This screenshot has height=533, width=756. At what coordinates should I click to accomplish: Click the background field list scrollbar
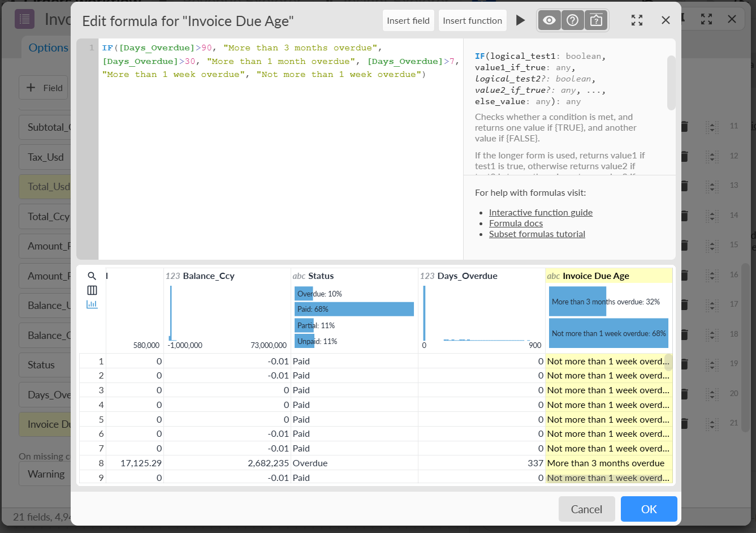click(x=746, y=348)
